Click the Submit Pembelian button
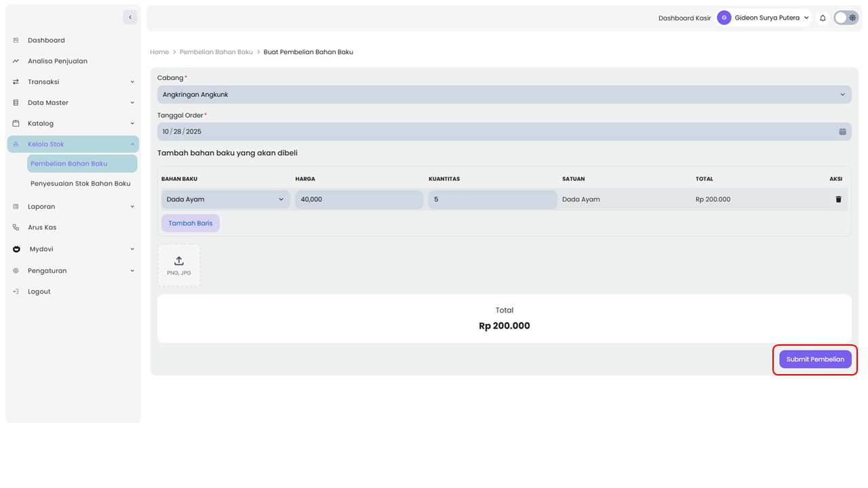This screenshot has width=868, height=488. click(815, 359)
